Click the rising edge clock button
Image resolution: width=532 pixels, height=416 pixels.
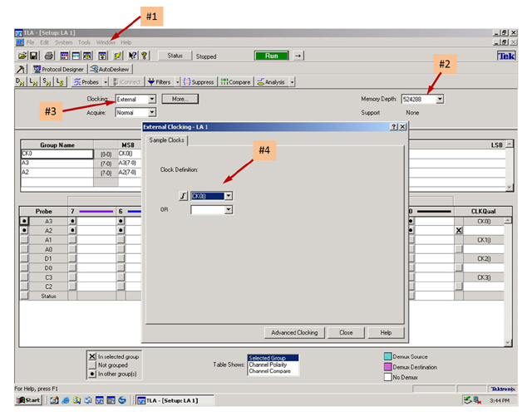click(184, 196)
